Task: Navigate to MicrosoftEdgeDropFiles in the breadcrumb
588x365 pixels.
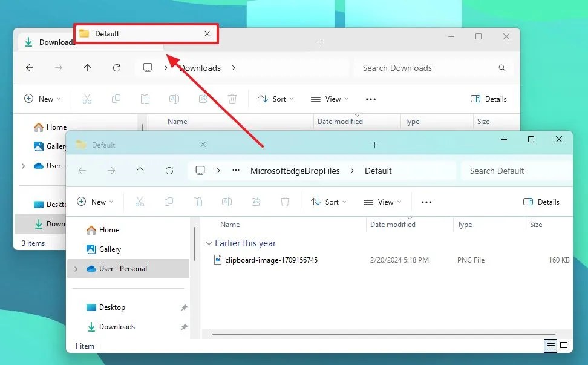Action: click(295, 171)
